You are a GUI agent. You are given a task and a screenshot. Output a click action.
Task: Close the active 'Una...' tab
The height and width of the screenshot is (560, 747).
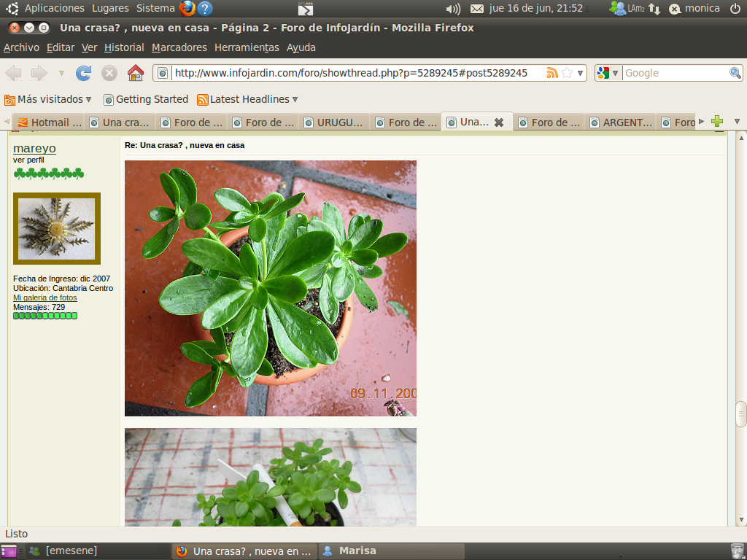(499, 122)
